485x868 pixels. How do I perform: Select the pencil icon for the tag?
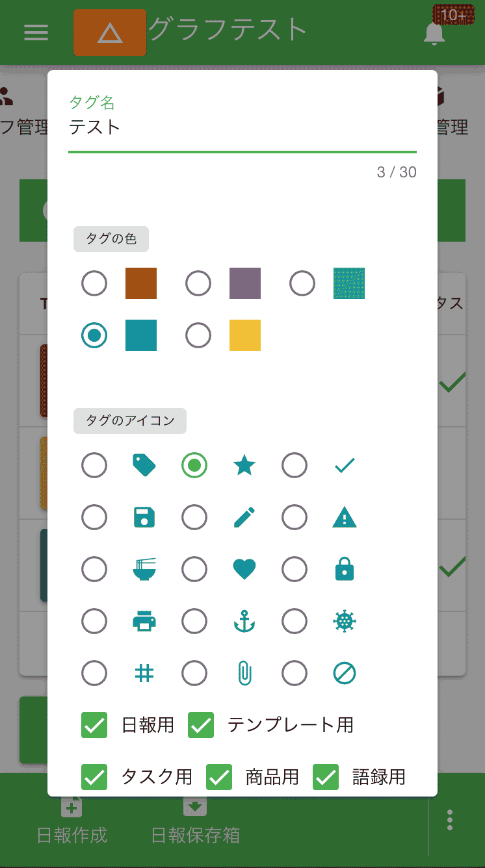(244, 517)
